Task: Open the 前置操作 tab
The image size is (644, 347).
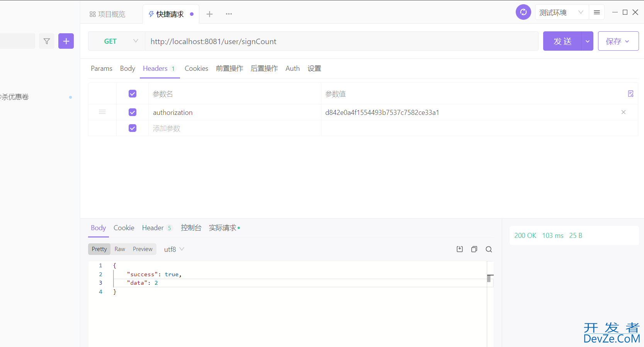Action: (x=229, y=68)
